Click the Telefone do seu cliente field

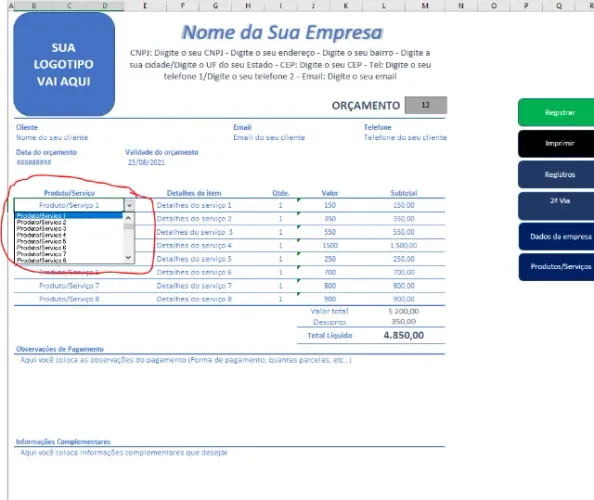[x=405, y=138]
